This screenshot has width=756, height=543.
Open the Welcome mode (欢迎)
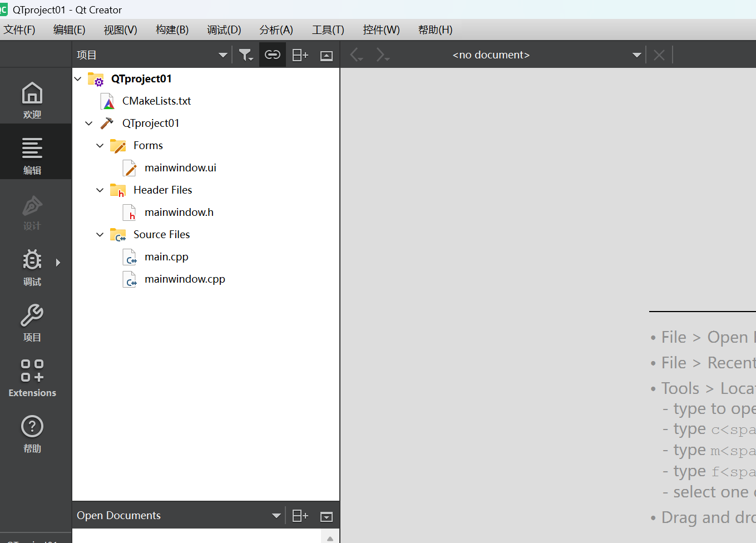pos(32,100)
